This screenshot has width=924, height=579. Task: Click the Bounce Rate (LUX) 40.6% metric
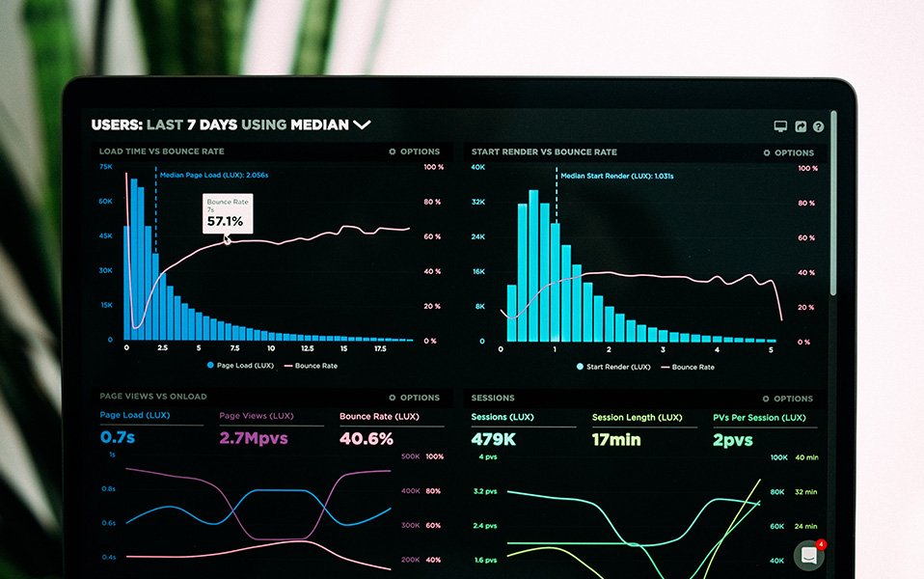(x=367, y=438)
